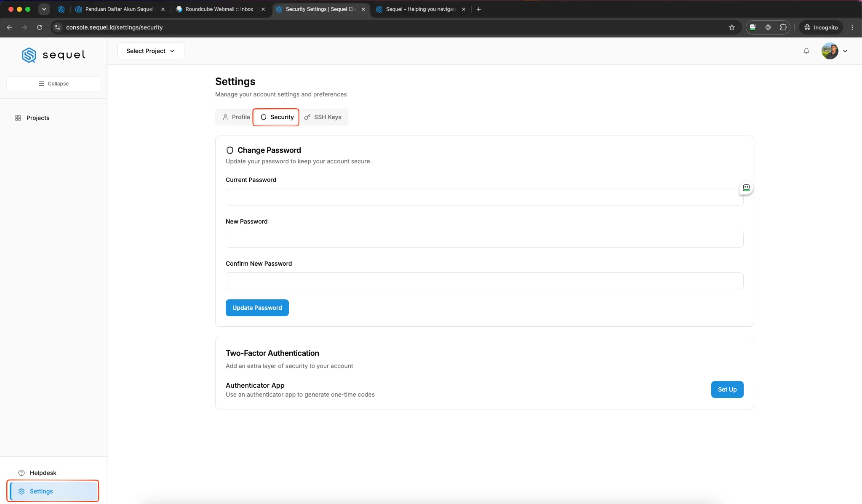
Task: Bookmark this page with the star icon
Action: 731,27
